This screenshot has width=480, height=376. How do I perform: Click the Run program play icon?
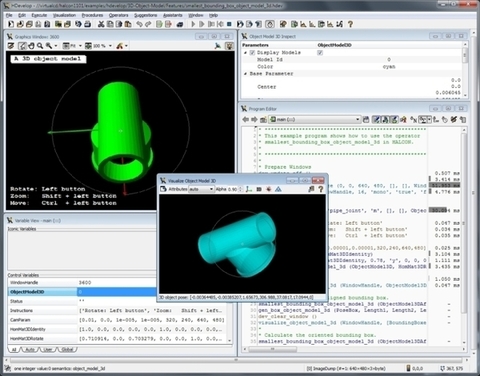(x=193, y=24)
